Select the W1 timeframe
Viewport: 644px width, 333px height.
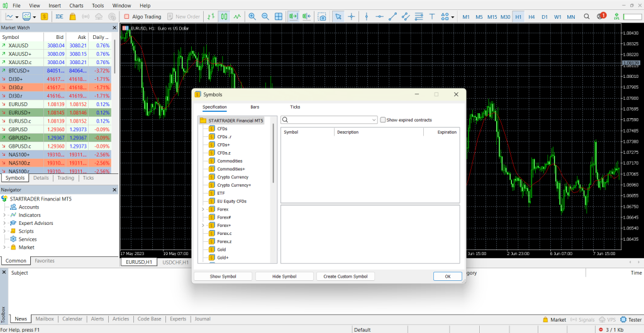tap(557, 17)
